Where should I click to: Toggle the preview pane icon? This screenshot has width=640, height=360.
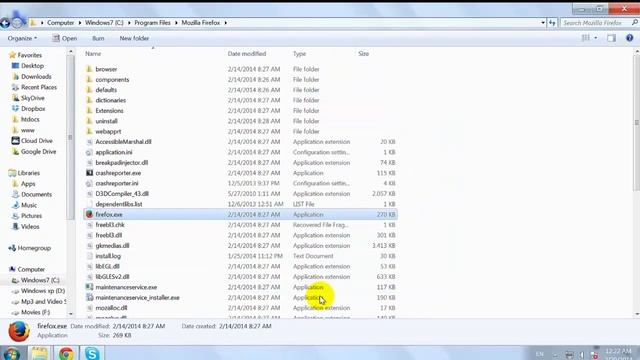pyautogui.click(x=611, y=38)
